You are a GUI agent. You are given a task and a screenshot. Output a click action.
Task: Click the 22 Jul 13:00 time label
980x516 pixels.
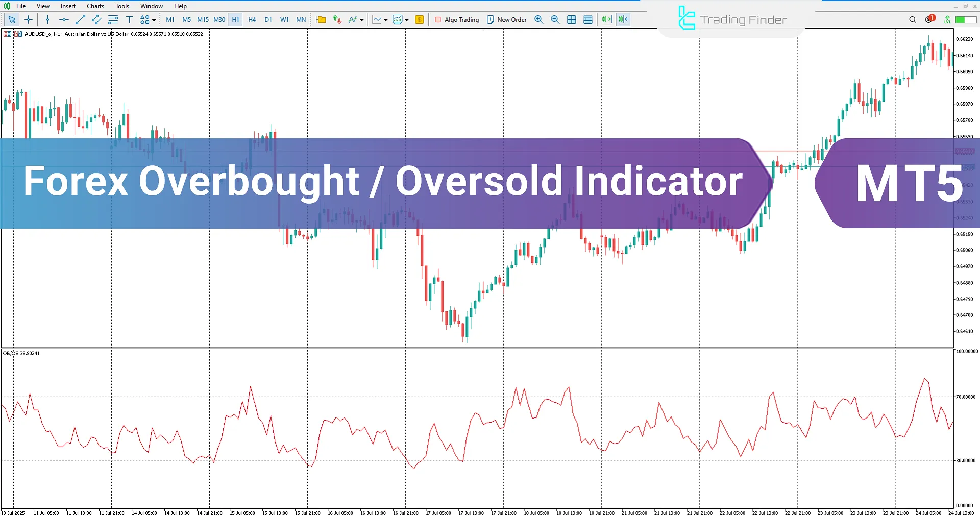(765, 513)
